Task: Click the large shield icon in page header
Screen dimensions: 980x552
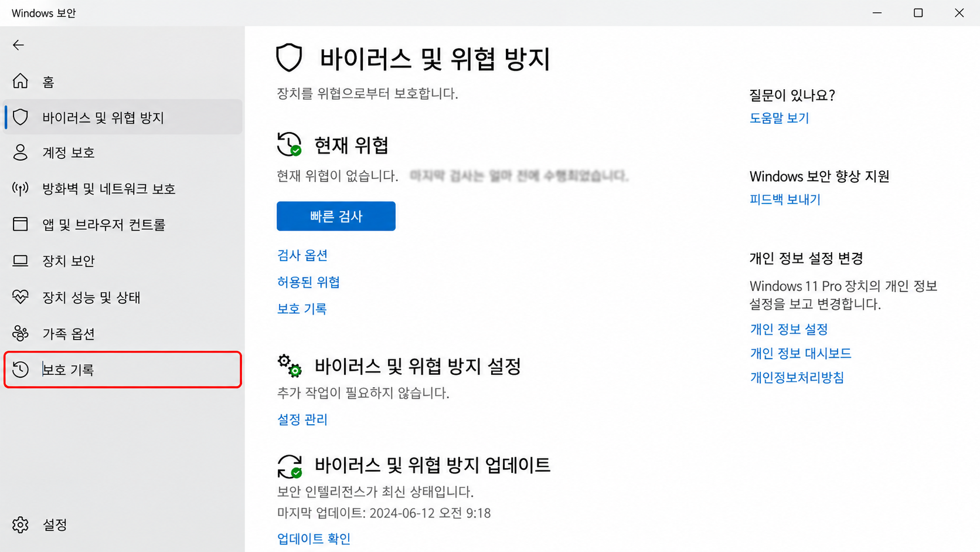Action: coord(289,57)
